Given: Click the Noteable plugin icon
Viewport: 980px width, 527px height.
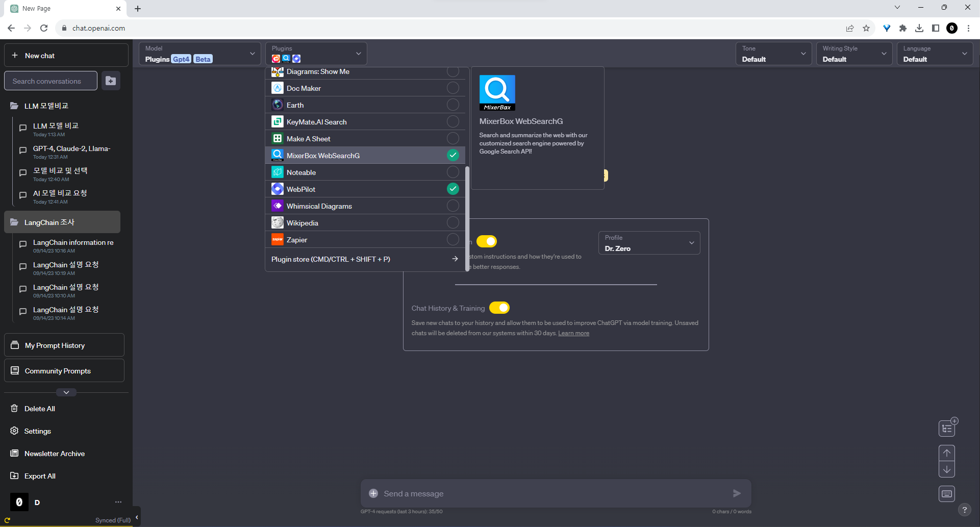Looking at the screenshot, I should point(277,172).
